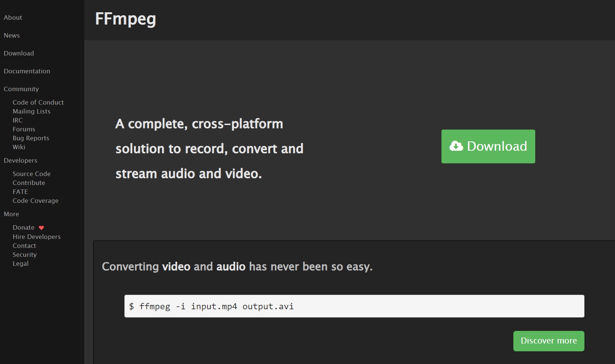This screenshot has height=364, width=615.
Task: Click the cloud download icon on green button
Action: (456, 146)
